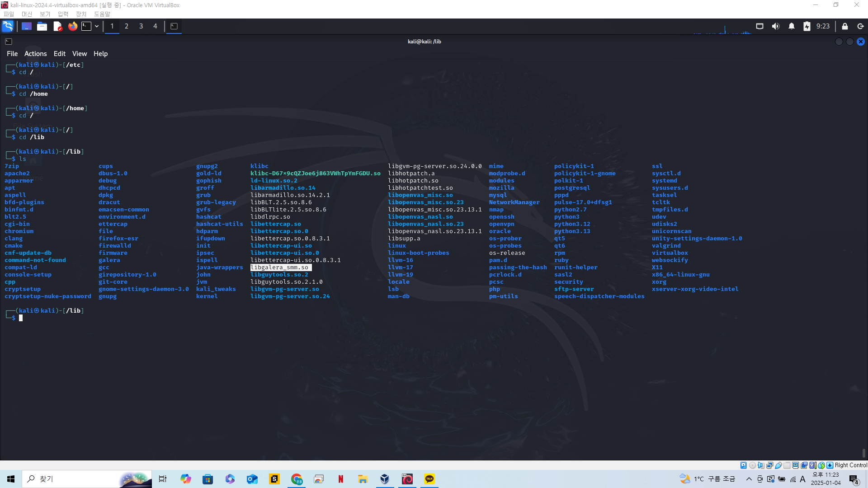Open terminal emulator launcher in panel
Viewport: 868px width, 488px height.
pos(86,26)
